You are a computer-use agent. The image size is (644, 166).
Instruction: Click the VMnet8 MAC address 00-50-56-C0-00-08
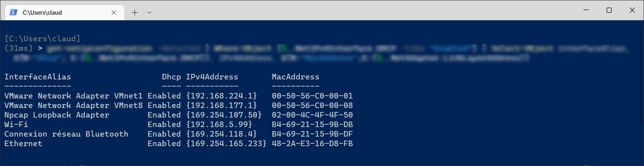312,105
